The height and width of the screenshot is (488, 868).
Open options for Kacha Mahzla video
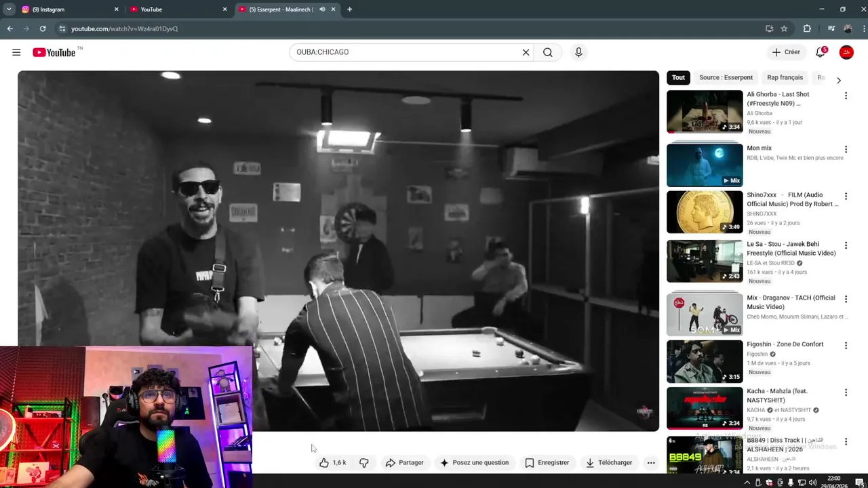(846, 392)
